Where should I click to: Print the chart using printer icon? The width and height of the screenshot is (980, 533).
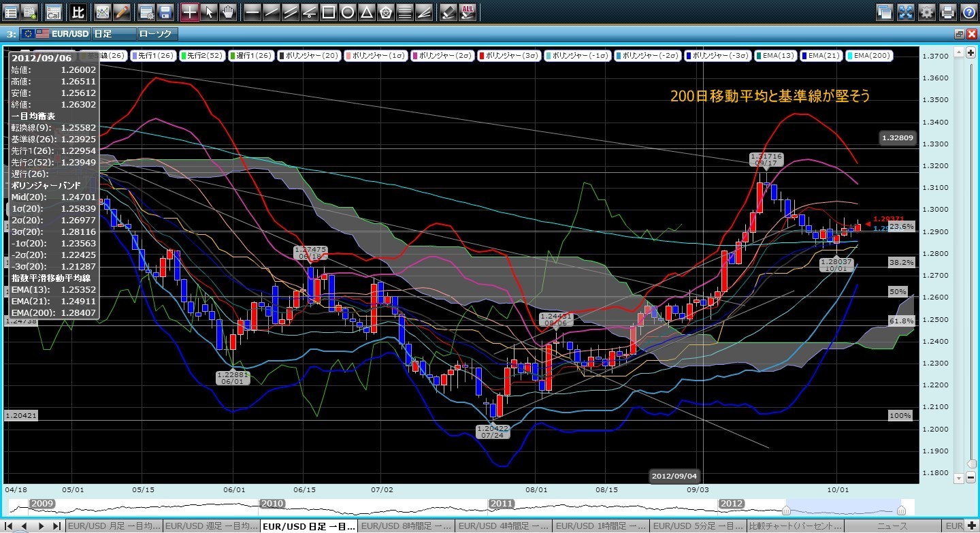947,12
